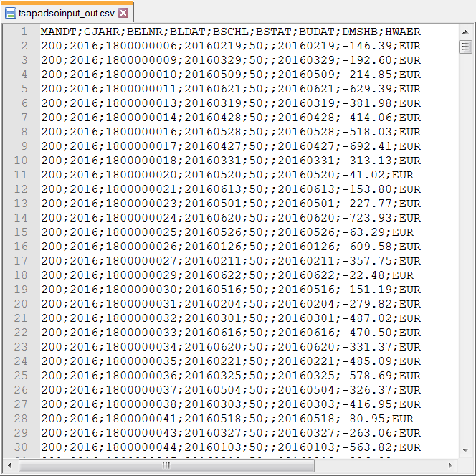
Task: Click the save disk icon on the tab
Action: click(x=11, y=13)
